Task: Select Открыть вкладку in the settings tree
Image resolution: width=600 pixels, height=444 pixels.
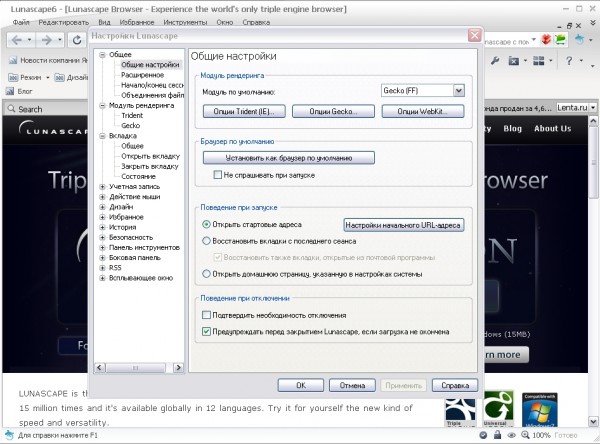Action: pyautogui.click(x=150, y=156)
